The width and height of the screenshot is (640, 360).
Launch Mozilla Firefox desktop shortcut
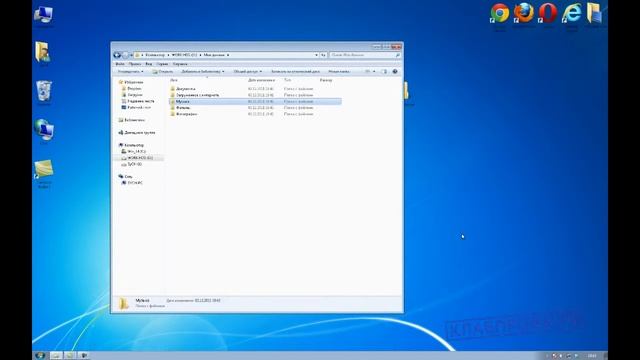pos(524,13)
